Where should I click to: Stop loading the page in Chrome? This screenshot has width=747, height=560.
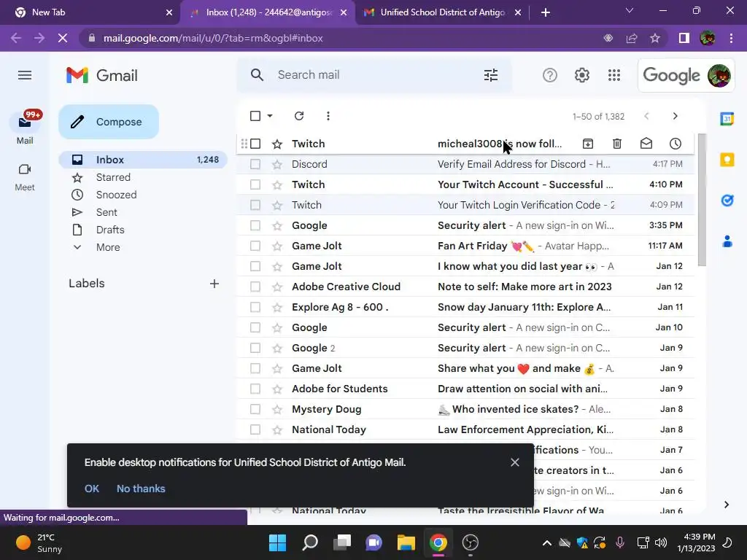63,38
